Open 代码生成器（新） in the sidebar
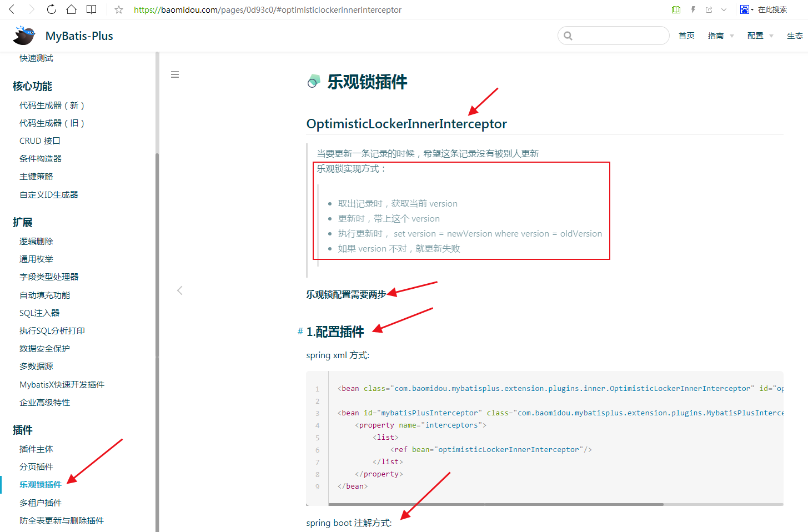This screenshot has height=532, width=808. tap(52, 106)
